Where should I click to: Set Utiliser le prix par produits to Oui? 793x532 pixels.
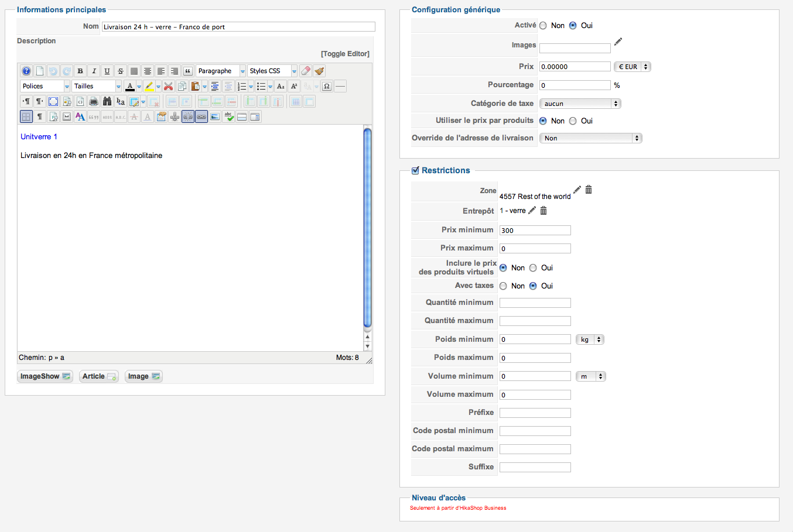573,121
